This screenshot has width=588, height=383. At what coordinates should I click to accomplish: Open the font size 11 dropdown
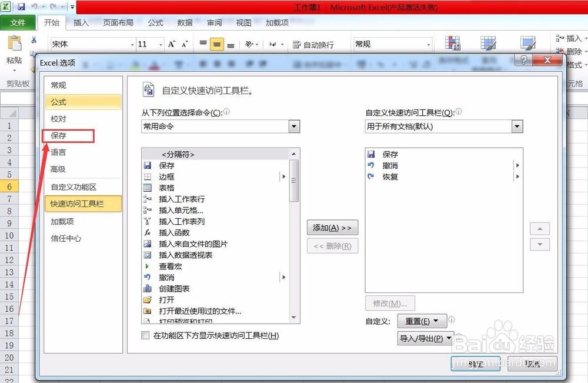[161, 45]
